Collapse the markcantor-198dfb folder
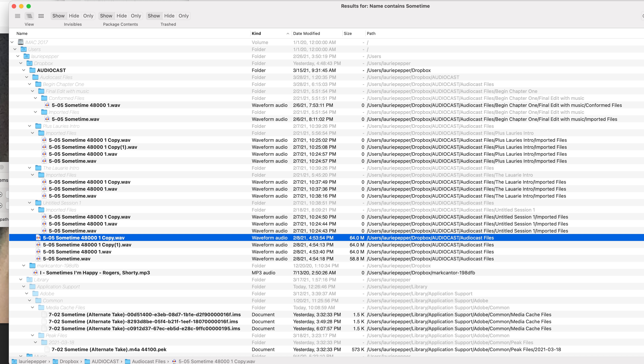Screen dimensions: 644x364 click(24, 265)
